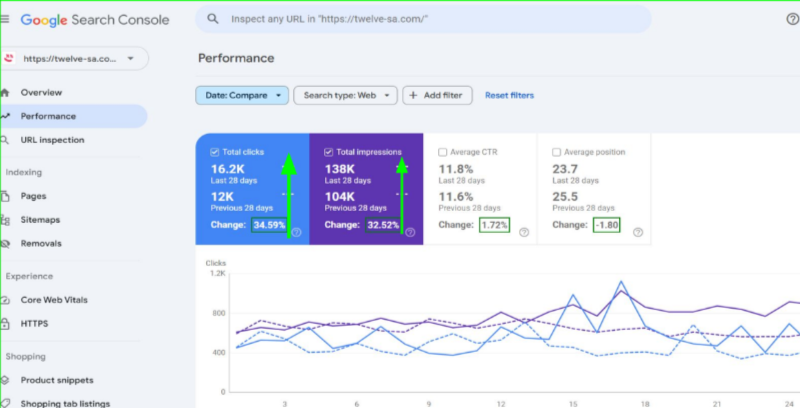Open Sitemaps under Indexing
This screenshot has width=800, height=408.
pos(40,220)
